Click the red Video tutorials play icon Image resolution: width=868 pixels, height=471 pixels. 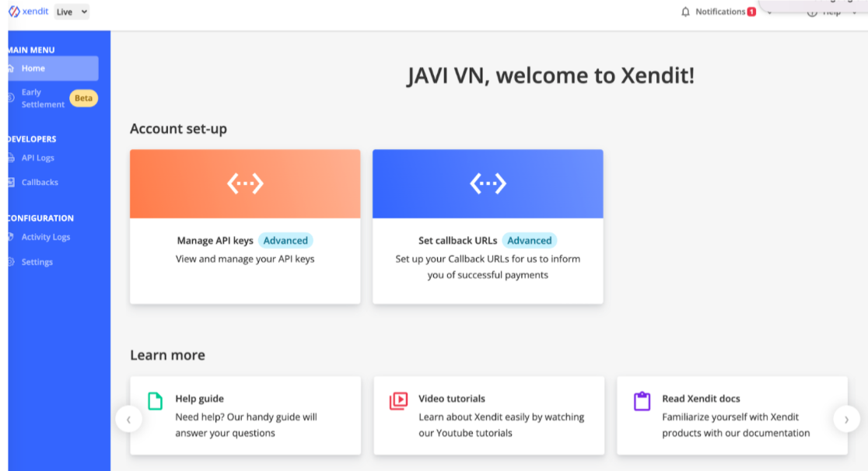click(398, 401)
